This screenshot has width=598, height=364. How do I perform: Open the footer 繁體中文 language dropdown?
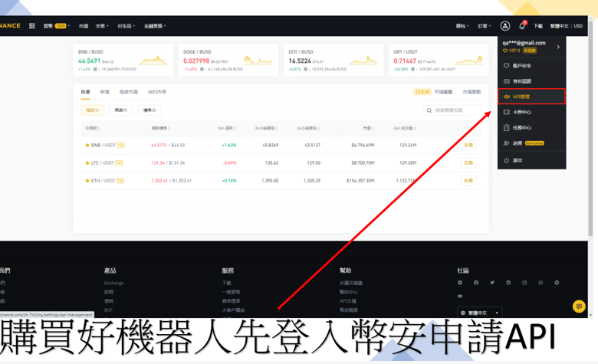(480, 313)
